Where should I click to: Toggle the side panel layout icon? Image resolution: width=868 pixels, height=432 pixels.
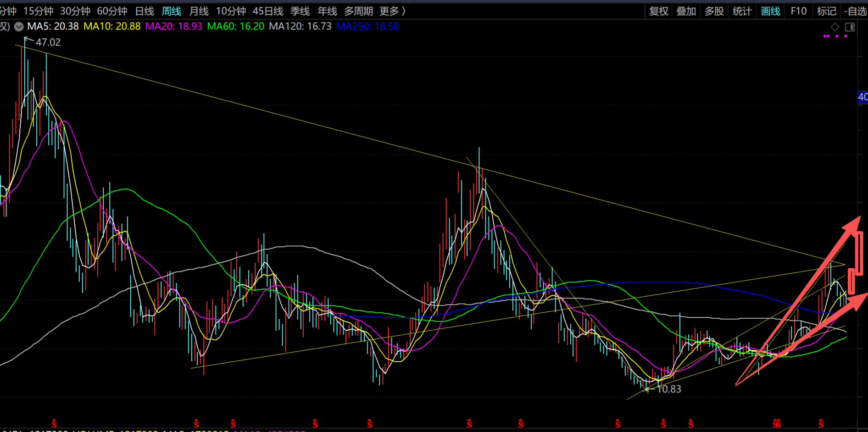pyautogui.click(x=850, y=27)
